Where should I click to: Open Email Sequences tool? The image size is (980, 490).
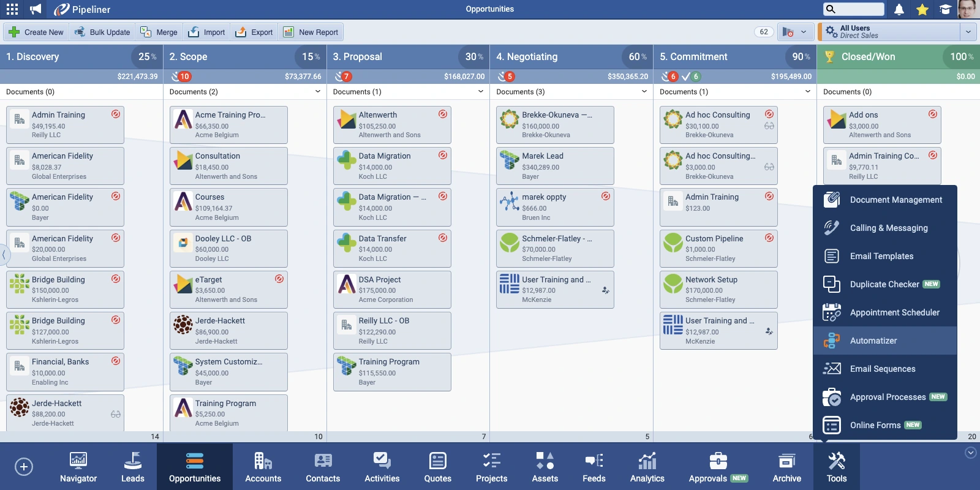point(885,369)
